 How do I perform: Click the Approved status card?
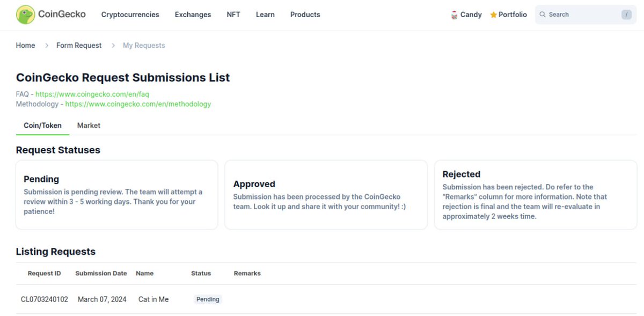pos(326,195)
